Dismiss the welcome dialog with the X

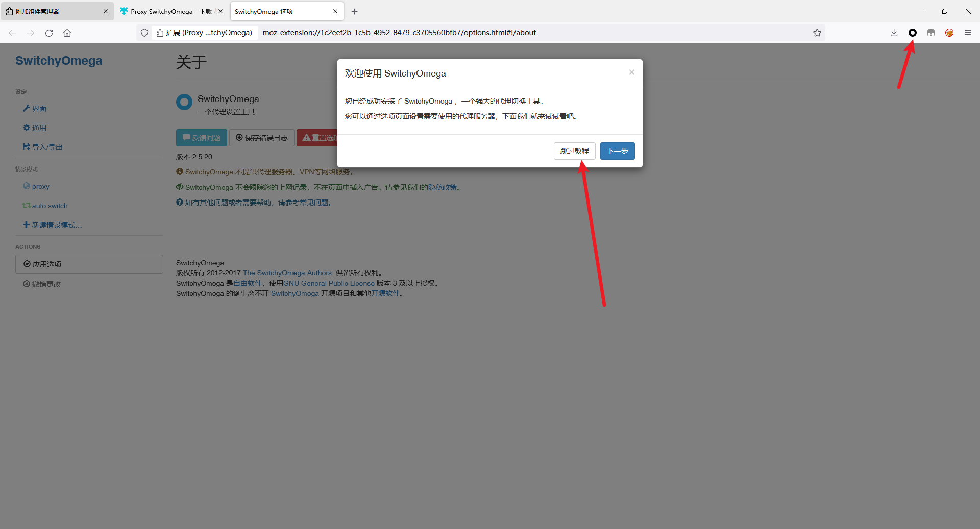[x=632, y=72]
